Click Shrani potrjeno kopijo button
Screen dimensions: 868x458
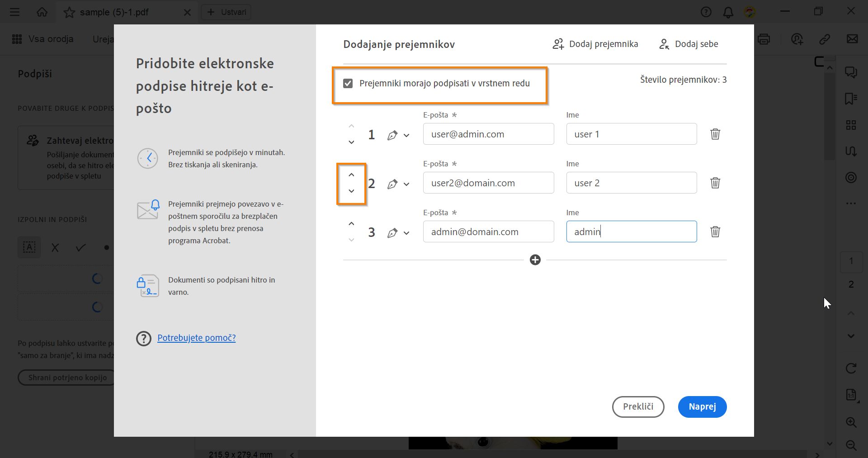pyautogui.click(x=66, y=378)
